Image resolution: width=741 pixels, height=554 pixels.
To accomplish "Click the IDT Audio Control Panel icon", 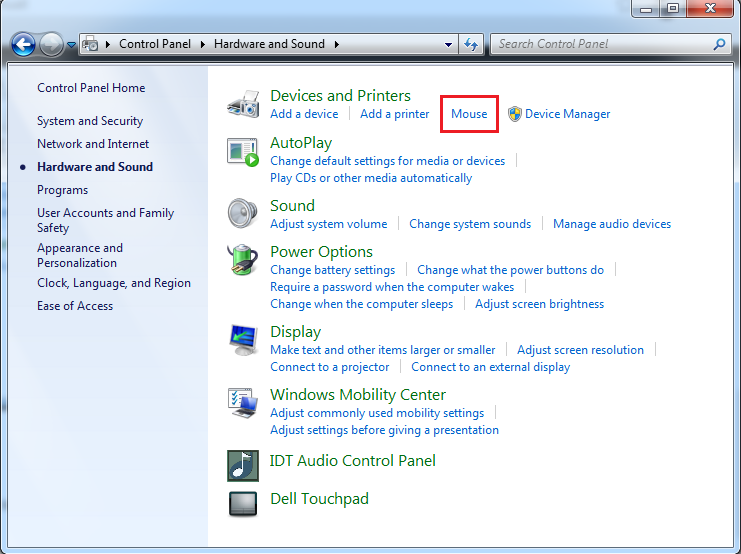I will click(x=244, y=465).
